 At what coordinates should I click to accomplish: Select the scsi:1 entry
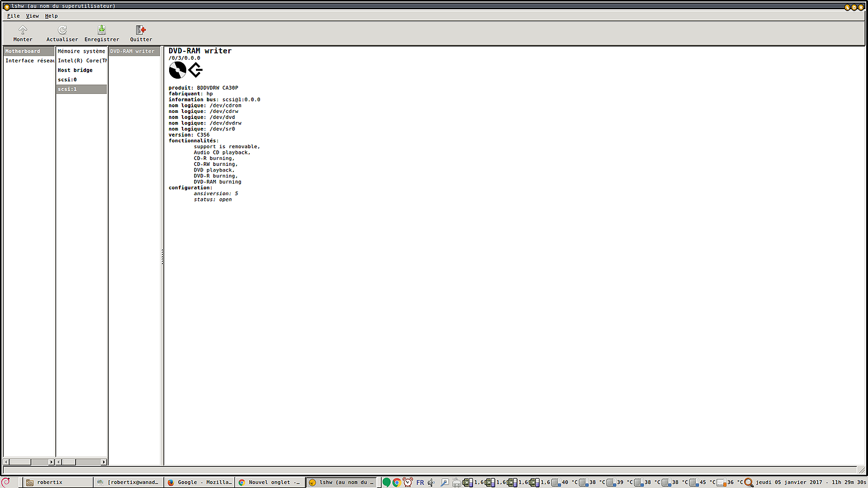pos(82,89)
